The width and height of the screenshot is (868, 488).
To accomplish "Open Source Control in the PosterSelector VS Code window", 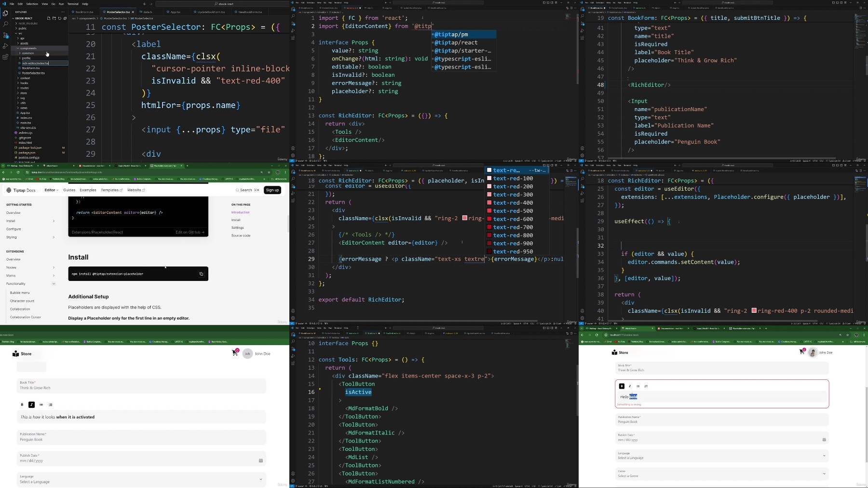I will [5, 35].
